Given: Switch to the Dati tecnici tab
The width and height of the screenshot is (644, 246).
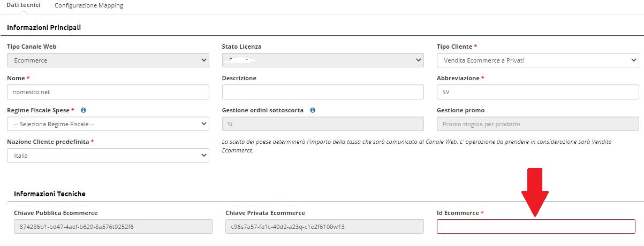Looking at the screenshot, I should point(23,5).
